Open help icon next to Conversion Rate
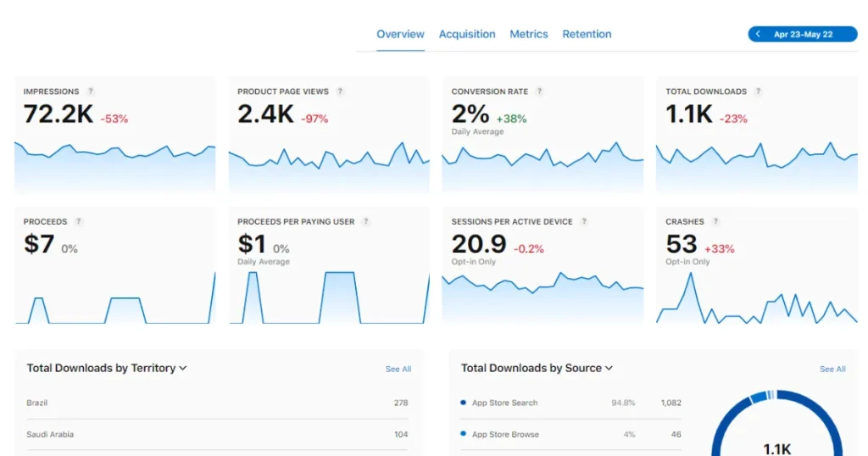 (539, 92)
